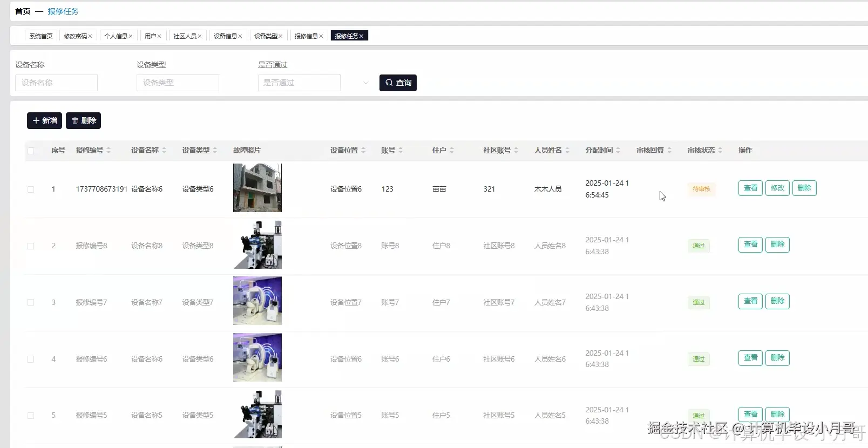Sort by 审核回复 column arrows
868x448 pixels.
[x=669, y=150]
